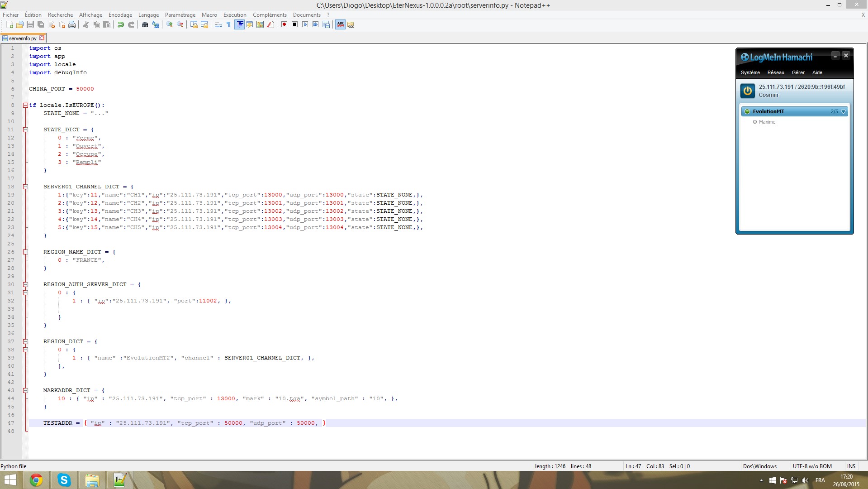
Task: Click the Zoom In magnifier icon
Action: tap(170, 25)
